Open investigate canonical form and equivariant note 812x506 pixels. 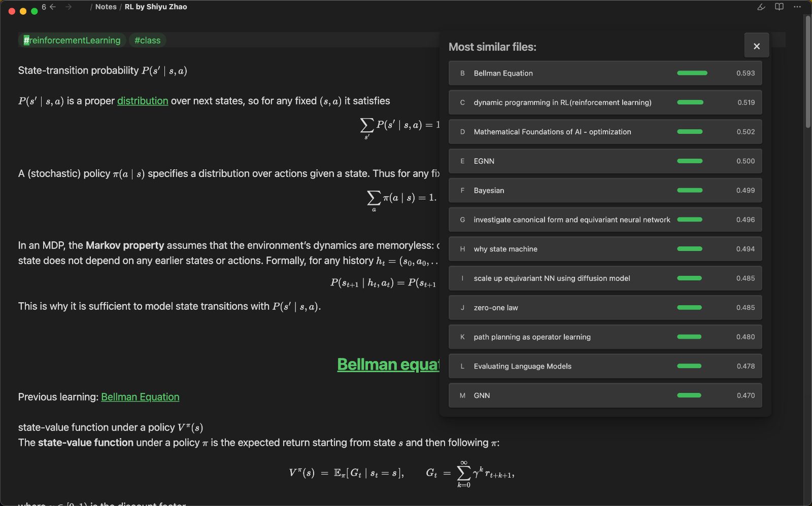(x=605, y=220)
